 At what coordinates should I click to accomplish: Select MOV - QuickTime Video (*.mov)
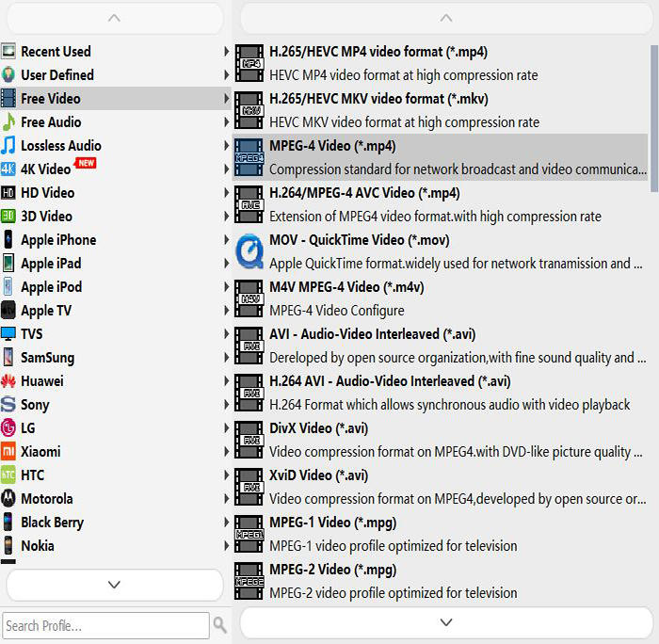tap(440, 251)
